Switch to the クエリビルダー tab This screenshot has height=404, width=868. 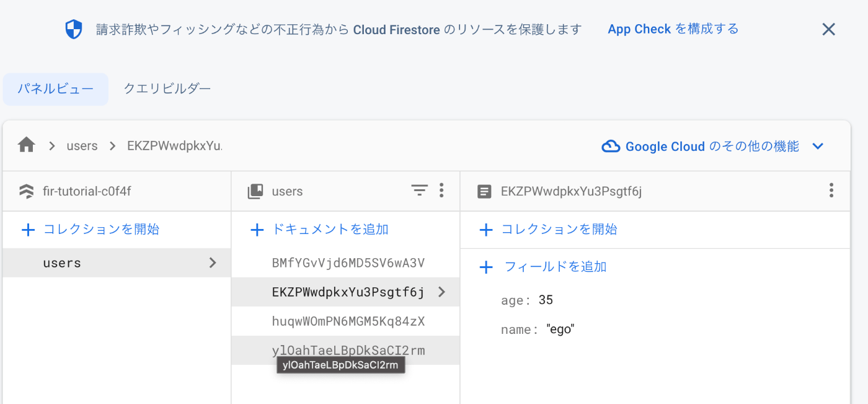click(167, 89)
